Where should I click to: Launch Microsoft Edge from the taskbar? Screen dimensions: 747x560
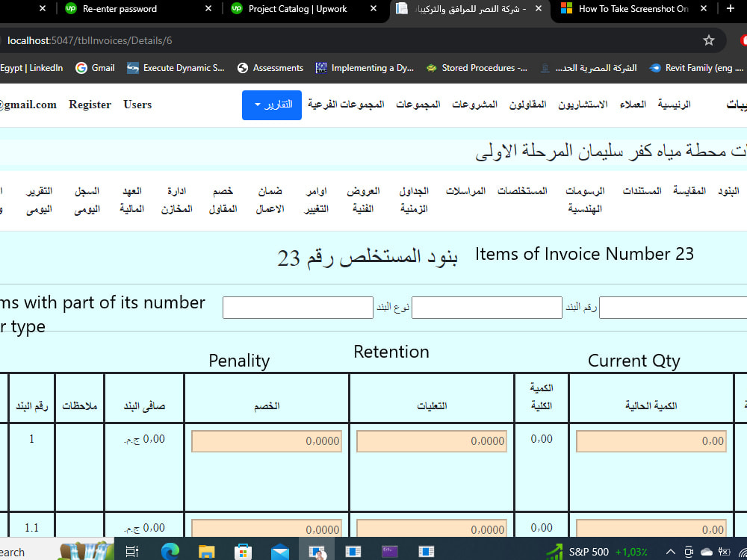pyautogui.click(x=170, y=552)
